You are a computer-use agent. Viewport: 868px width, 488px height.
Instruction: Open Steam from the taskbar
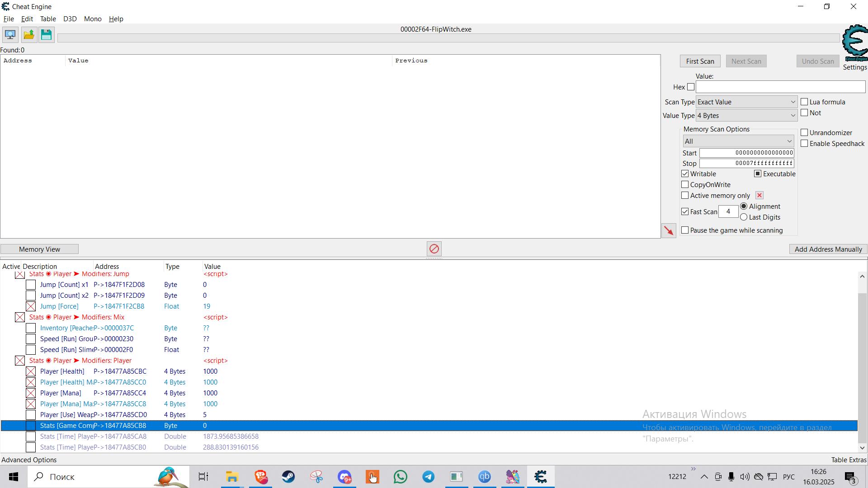pyautogui.click(x=288, y=477)
